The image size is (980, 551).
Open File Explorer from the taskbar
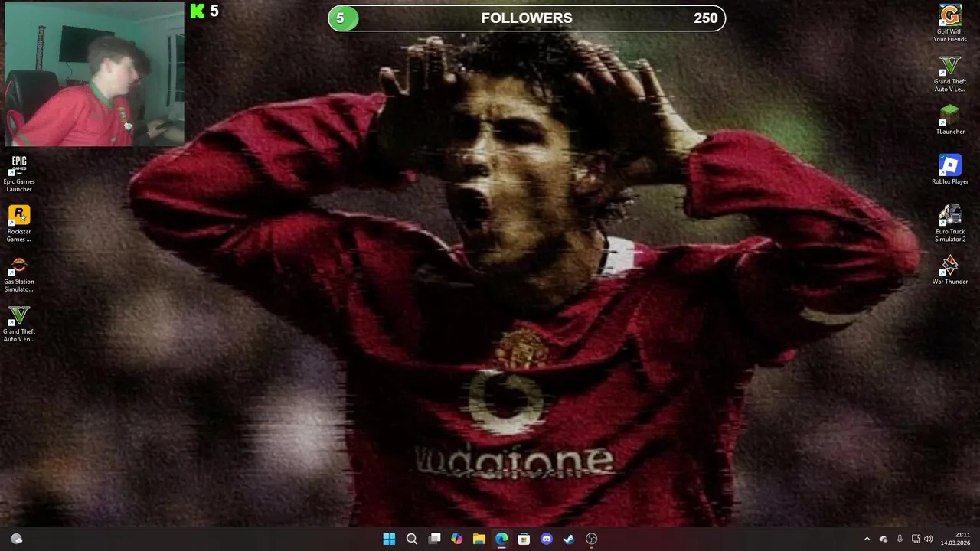pyautogui.click(x=479, y=539)
